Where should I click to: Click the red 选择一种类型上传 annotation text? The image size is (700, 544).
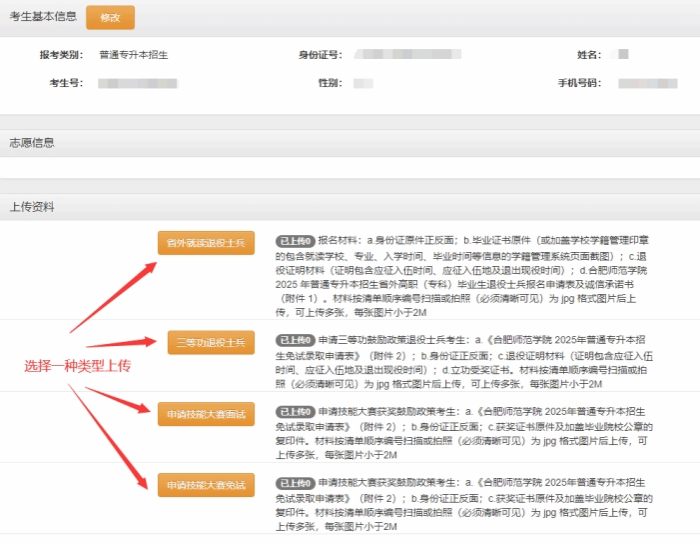pyautogui.click(x=78, y=365)
